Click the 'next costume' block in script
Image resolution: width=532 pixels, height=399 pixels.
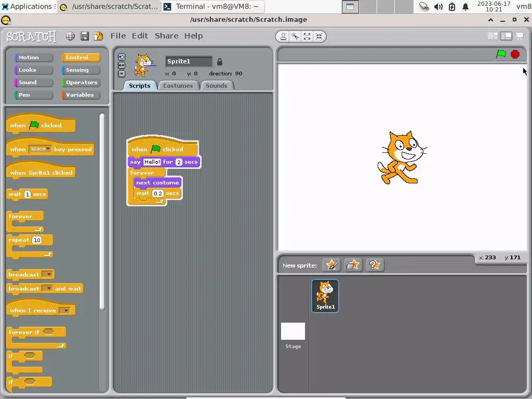pyautogui.click(x=157, y=182)
